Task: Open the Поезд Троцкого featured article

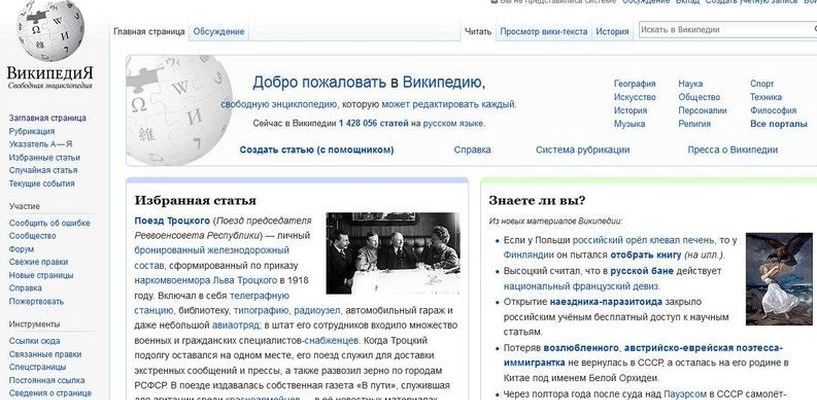Action: coord(172,220)
